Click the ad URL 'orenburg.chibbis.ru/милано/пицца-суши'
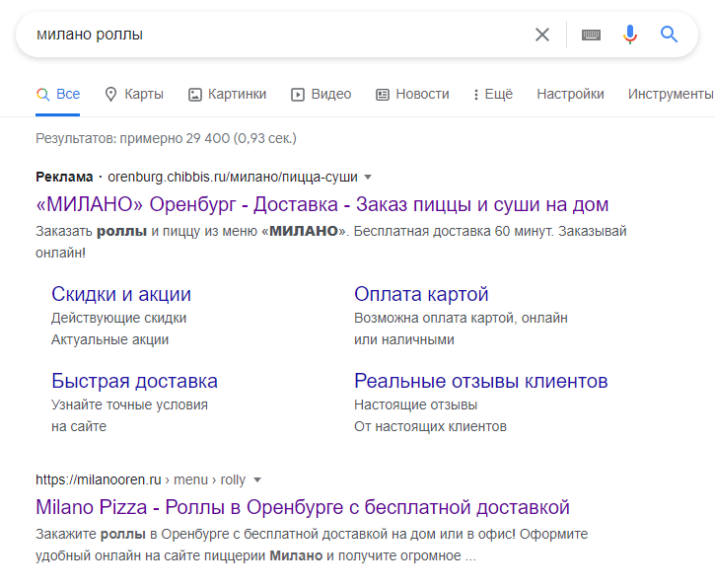714x588 pixels. [x=232, y=178]
